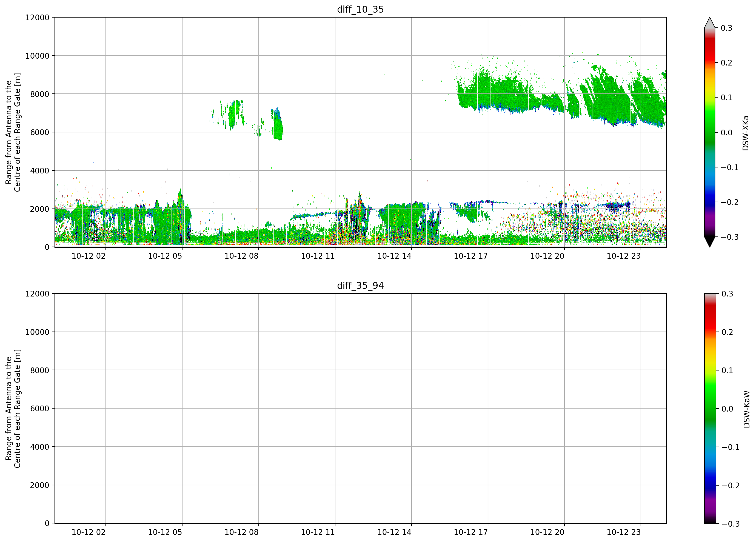
Task: Click the 0.2 tick on DSW-KaW colorbar
Action: point(727,332)
